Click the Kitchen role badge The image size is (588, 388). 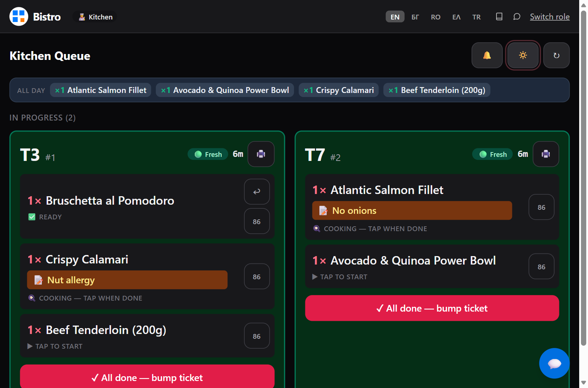[95, 17]
